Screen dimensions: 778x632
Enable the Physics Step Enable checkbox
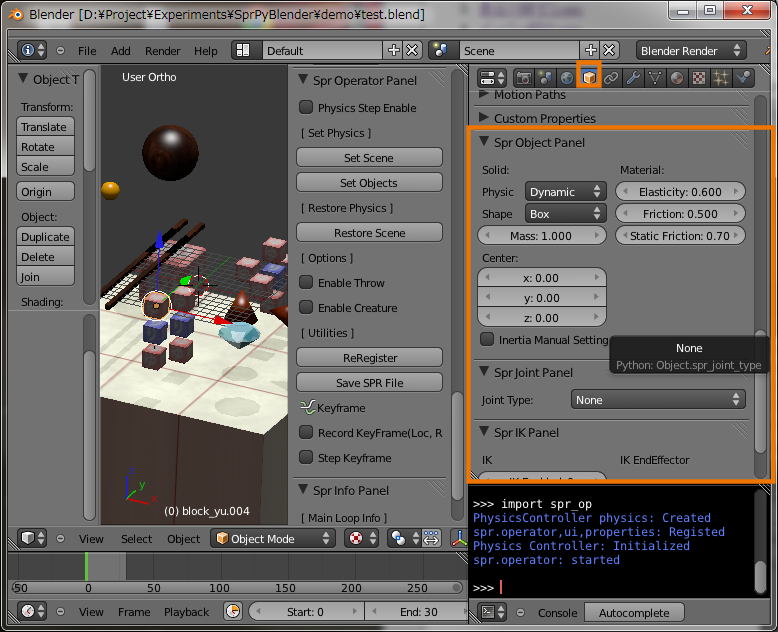tap(307, 108)
